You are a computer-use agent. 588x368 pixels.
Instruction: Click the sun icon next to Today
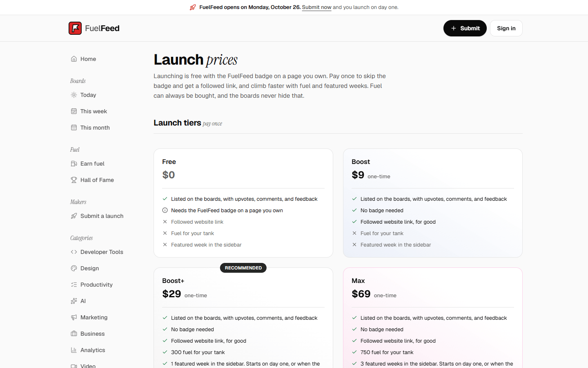(74, 95)
